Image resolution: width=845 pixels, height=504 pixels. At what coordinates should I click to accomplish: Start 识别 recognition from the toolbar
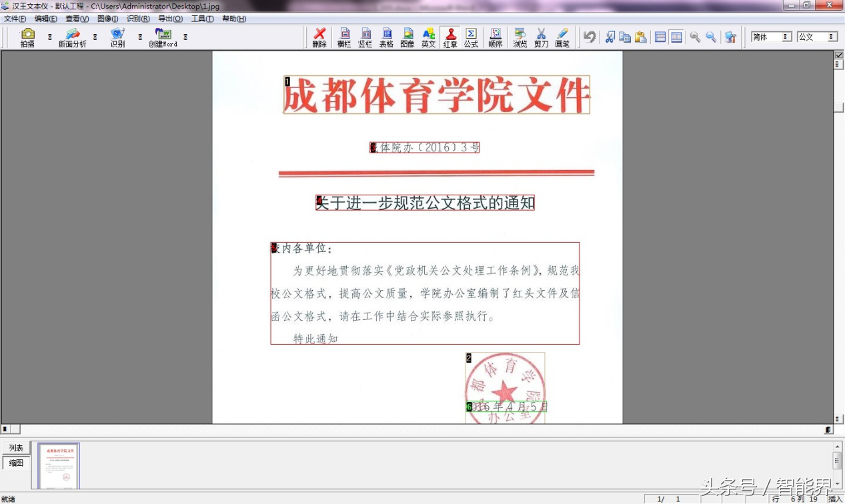[118, 37]
